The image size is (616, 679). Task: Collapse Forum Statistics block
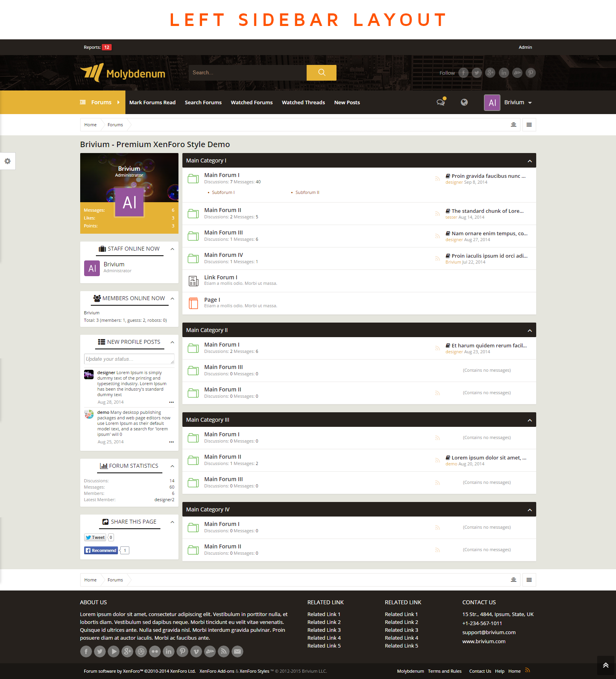pyautogui.click(x=172, y=466)
